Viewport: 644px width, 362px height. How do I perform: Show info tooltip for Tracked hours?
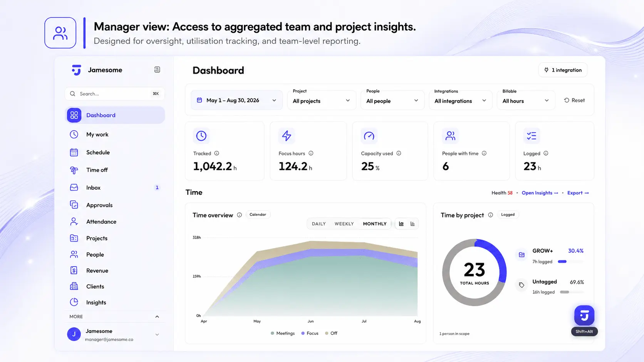pyautogui.click(x=217, y=153)
